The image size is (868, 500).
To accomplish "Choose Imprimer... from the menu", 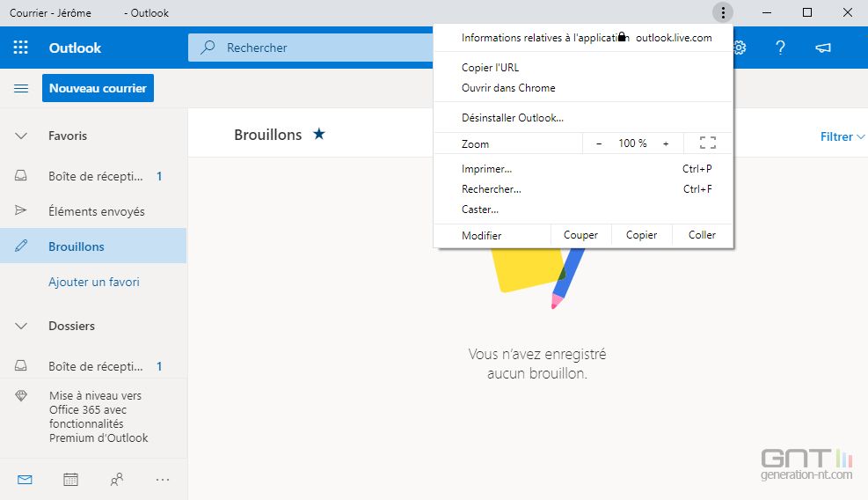I will pyautogui.click(x=583, y=168).
